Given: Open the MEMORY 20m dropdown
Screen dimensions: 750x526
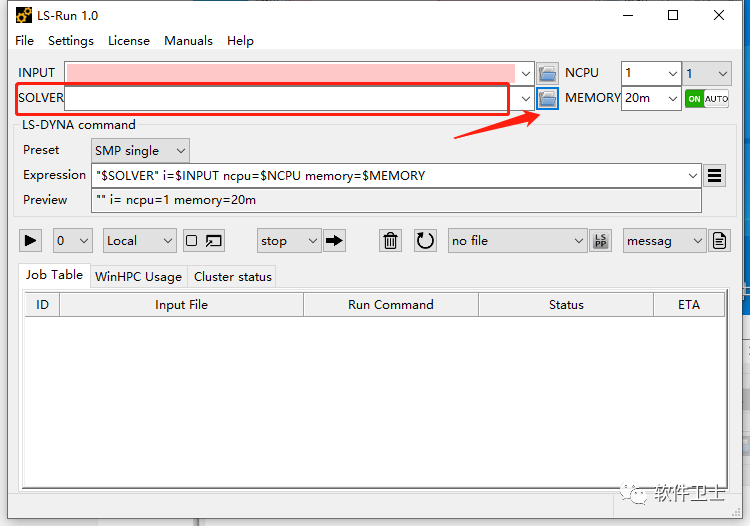Looking at the screenshot, I should [x=651, y=99].
